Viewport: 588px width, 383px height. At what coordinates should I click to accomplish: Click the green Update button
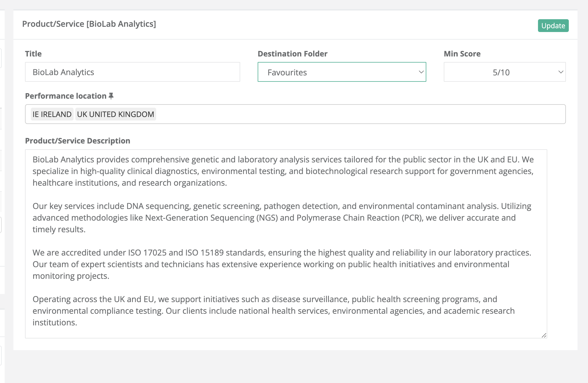[x=553, y=26]
